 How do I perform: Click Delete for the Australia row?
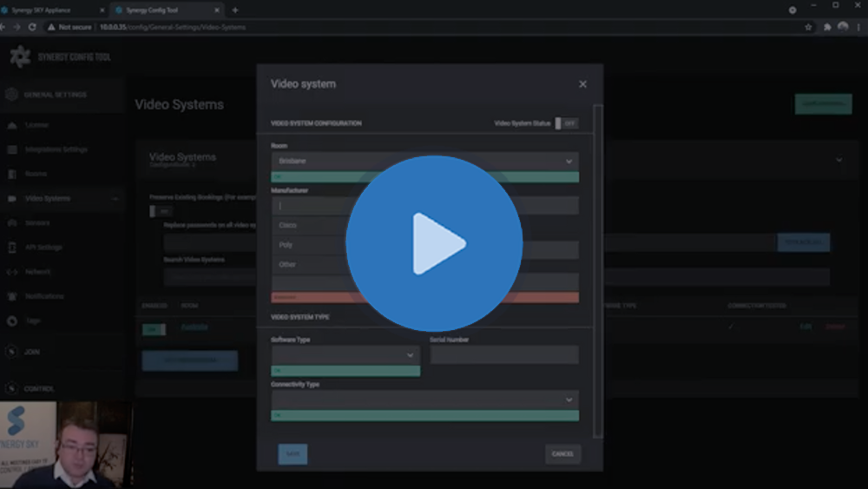click(x=835, y=327)
